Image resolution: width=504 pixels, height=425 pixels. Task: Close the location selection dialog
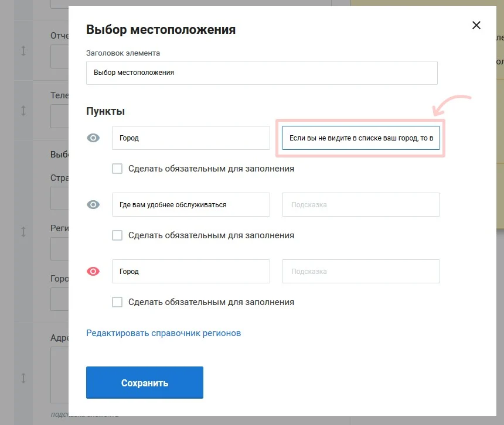476,25
